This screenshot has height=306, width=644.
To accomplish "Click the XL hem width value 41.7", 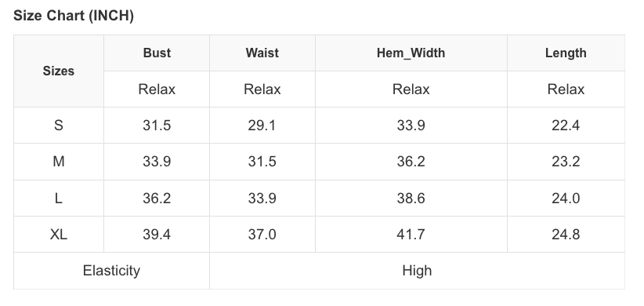I will pos(411,235).
